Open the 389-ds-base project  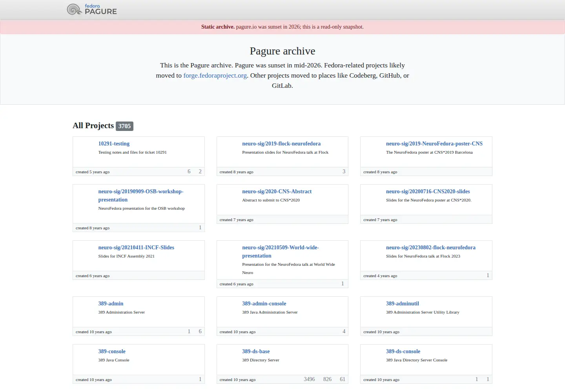(x=256, y=352)
